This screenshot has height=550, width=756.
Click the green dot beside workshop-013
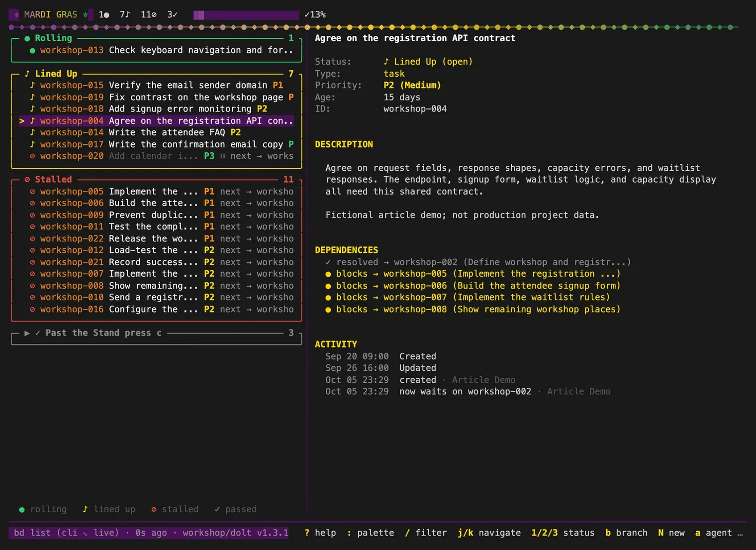point(32,50)
